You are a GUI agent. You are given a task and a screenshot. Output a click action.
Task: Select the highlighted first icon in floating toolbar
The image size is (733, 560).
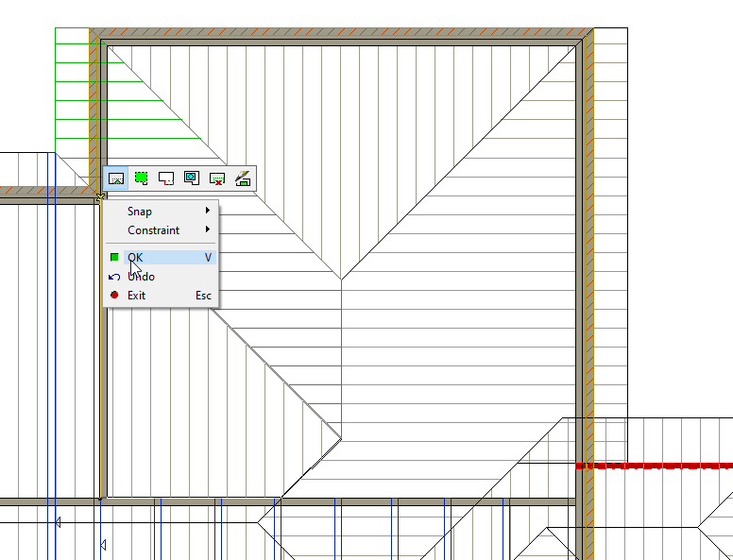click(116, 178)
